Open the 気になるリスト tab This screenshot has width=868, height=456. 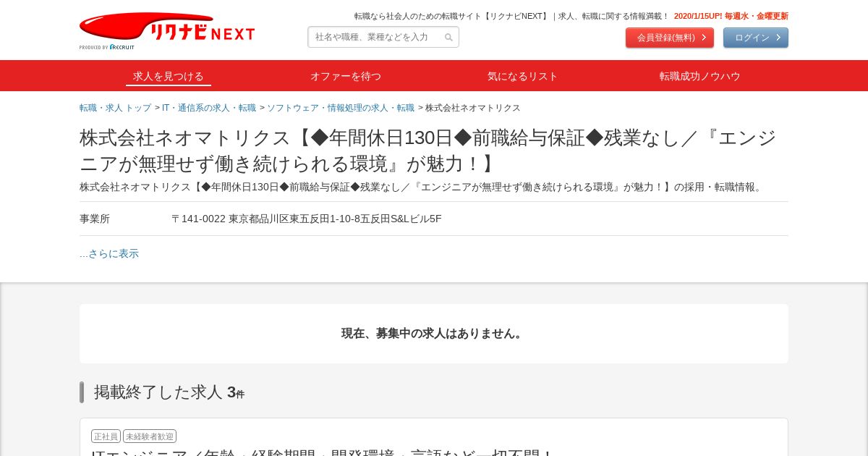tap(523, 76)
